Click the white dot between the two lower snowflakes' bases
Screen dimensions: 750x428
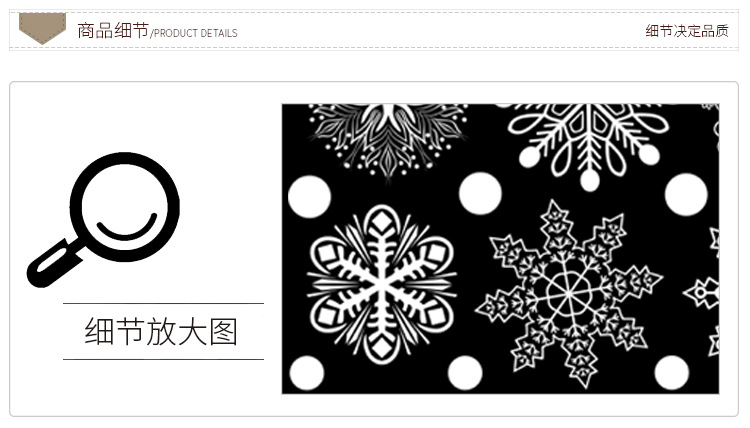[x=465, y=373]
